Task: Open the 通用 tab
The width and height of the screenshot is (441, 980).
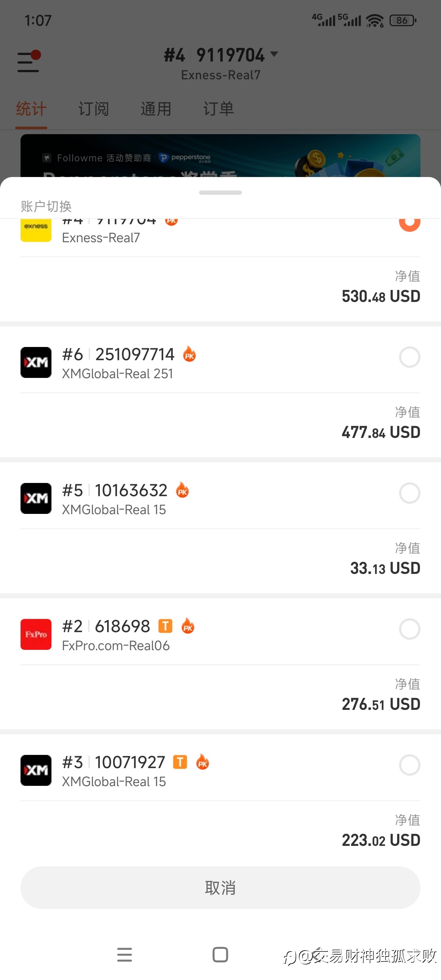Action: point(156,109)
